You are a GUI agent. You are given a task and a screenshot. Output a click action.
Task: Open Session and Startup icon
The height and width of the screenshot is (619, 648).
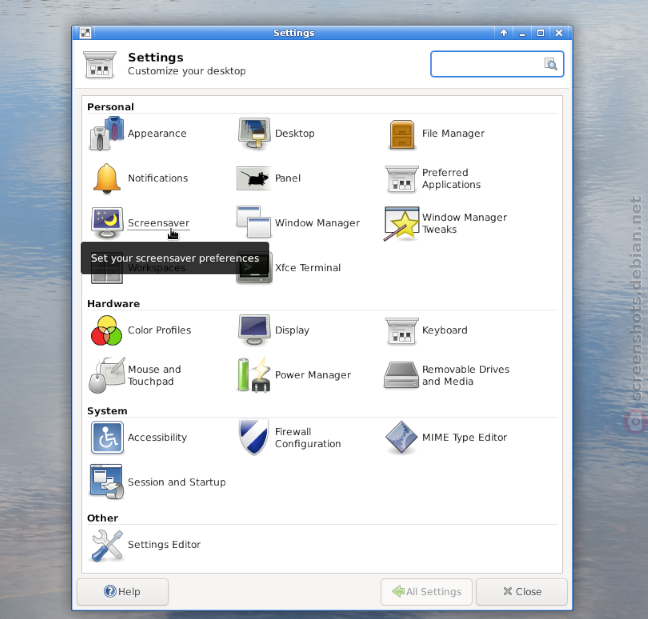(107, 482)
